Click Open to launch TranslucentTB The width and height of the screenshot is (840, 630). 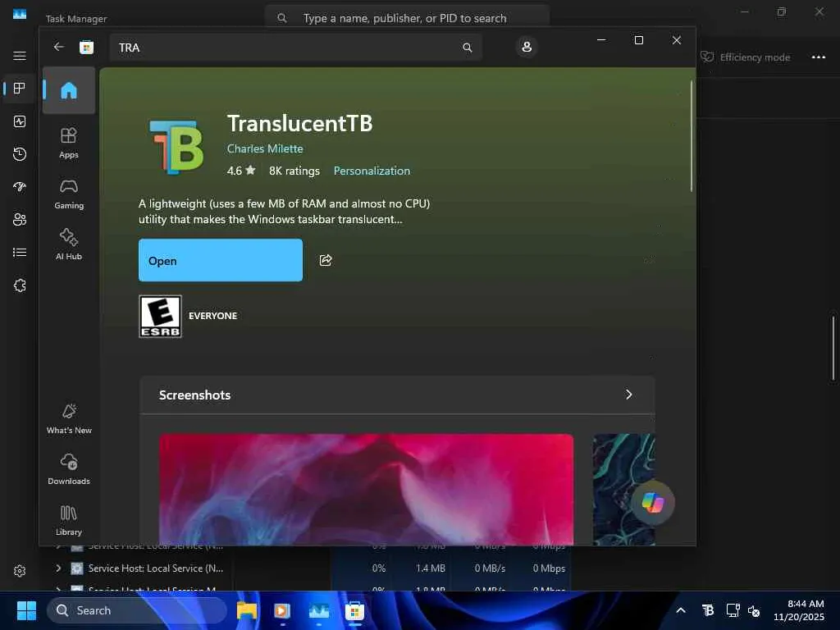[x=220, y=260]
